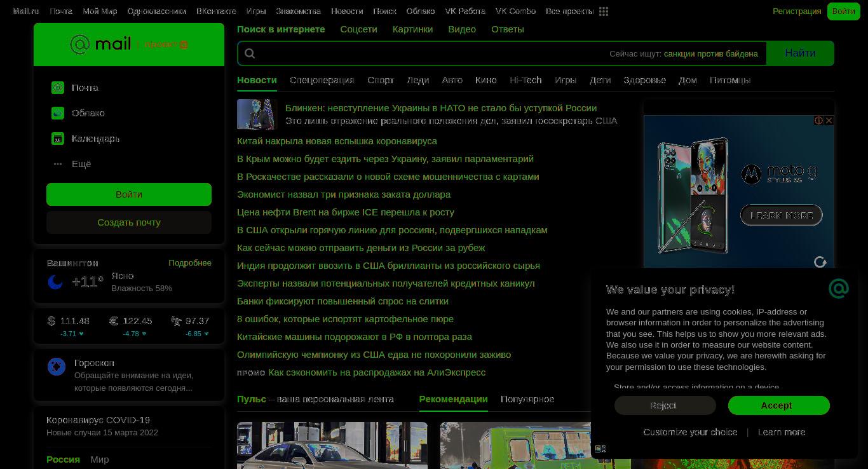The height and width of the screenshot is (469, 868).
Task: Select the Авто news tab
Action: coord(452,80)
